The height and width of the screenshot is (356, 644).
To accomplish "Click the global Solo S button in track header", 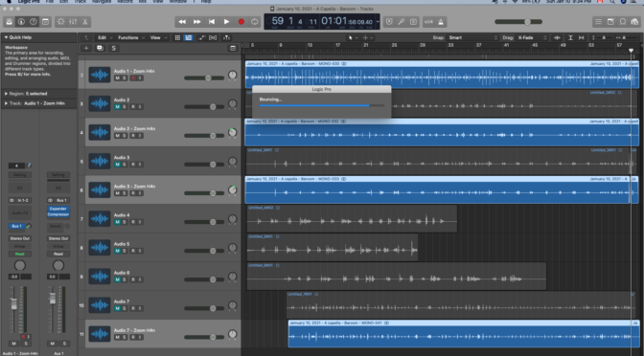I will [x=114, y=48].
